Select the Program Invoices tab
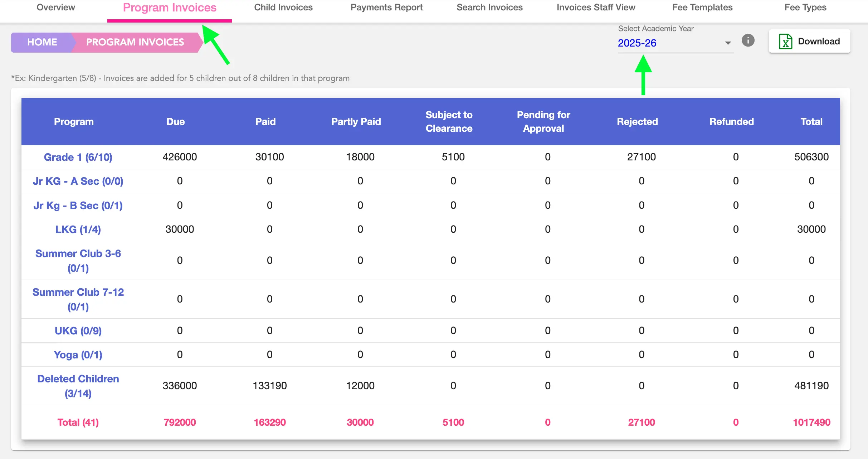The height and width of the screenshot is (459, 868). [x=170, y=8]
